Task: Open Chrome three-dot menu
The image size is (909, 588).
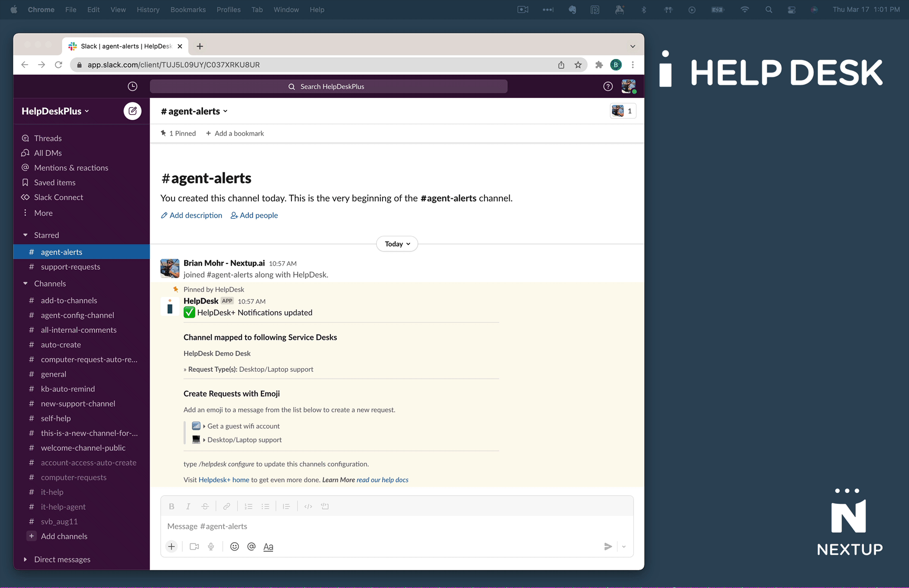Action: point(633,65)
